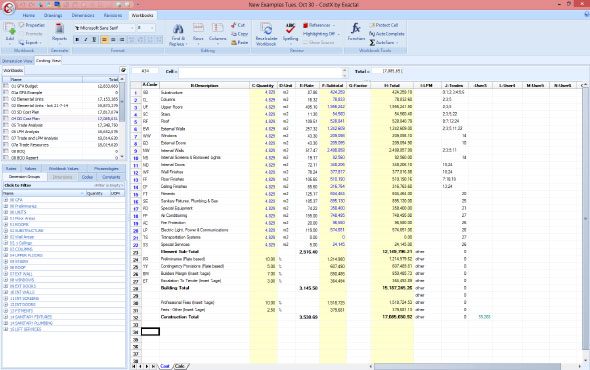Switch to the Drawings ribbon tab
This screenshot has height=370, width=590.
(x=53, y=15)
